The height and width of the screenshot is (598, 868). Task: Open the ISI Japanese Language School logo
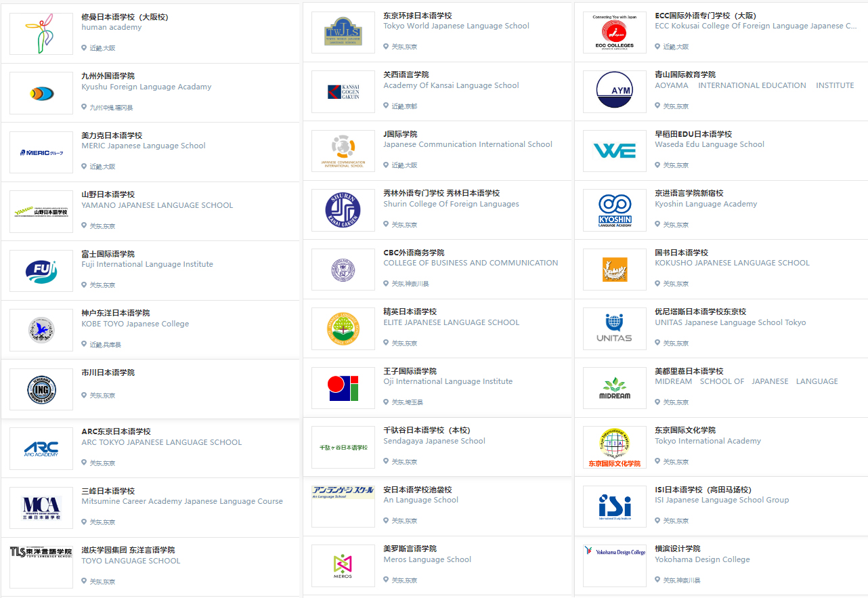(x=614, y=507)
